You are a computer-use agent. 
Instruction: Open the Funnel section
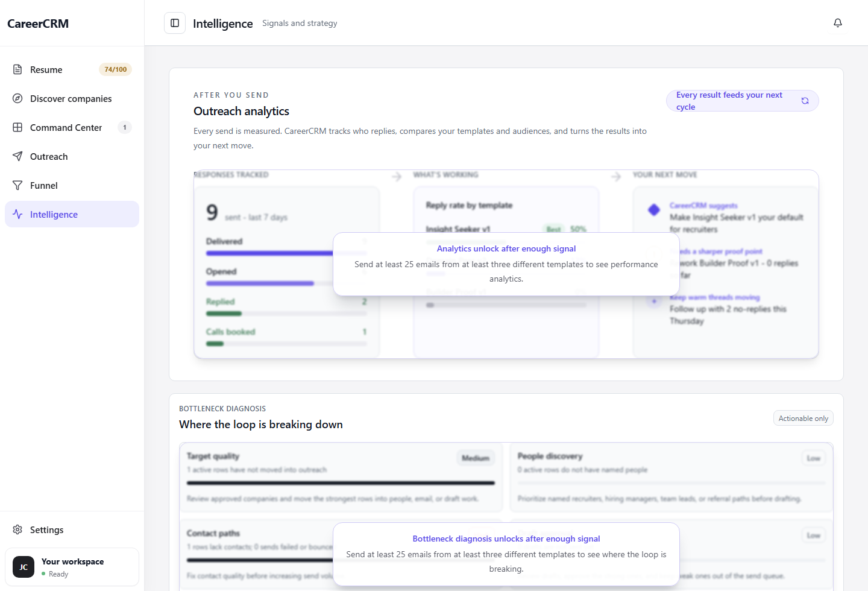pyautogui.click(x=72, y=185)
